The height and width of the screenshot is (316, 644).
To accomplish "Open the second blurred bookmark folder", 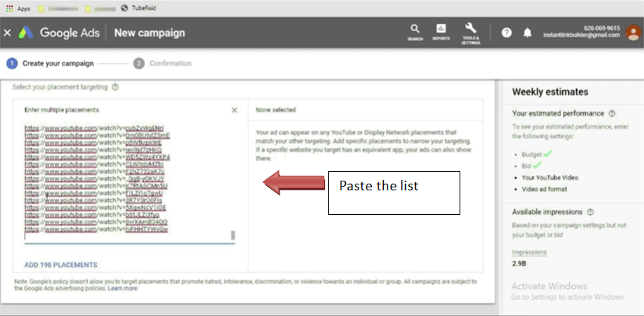I will coord(100,8).
